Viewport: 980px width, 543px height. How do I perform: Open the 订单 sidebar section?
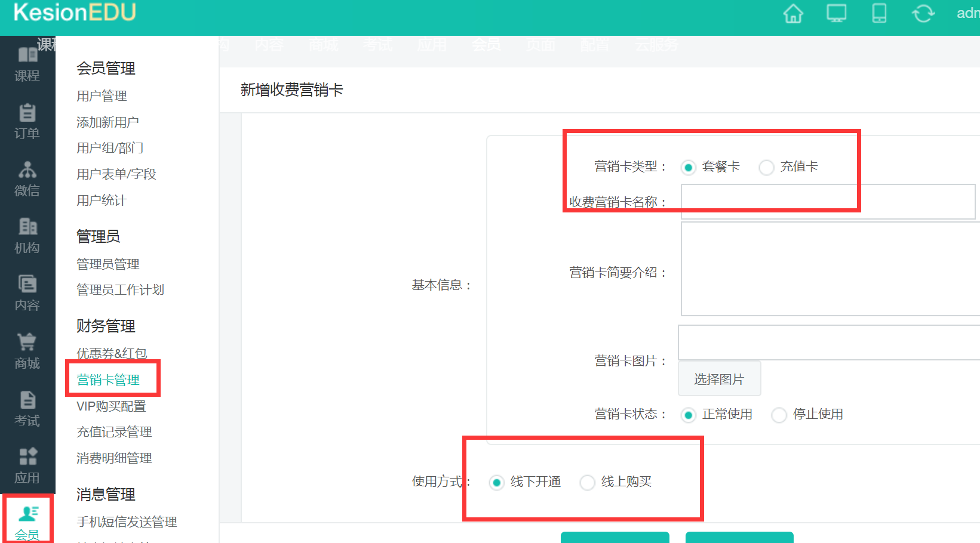(x=27, y=122)
